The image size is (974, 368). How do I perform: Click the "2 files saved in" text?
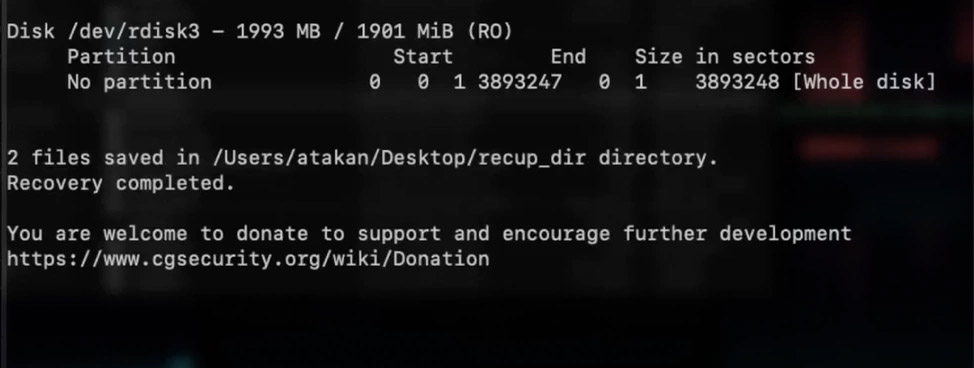[103, 158]
